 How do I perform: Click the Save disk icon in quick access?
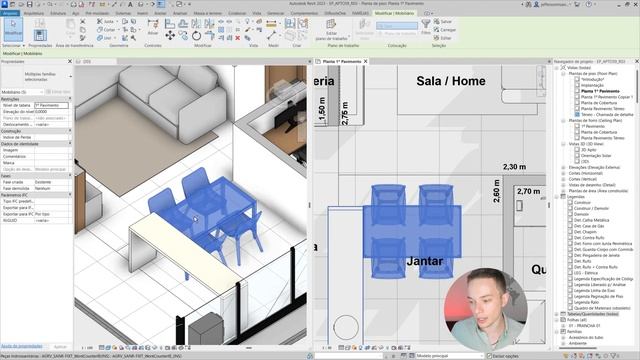[x=29, y=4]
